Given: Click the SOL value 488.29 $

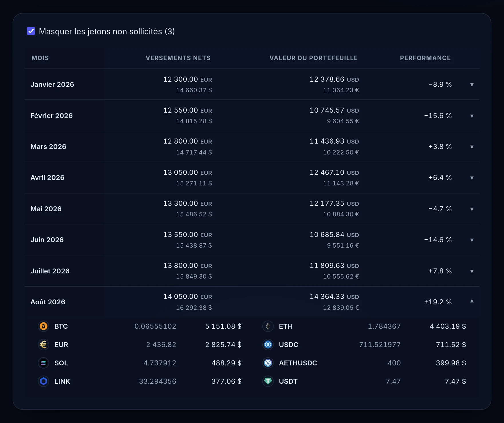Looking at the screenshot, I should (x=227, y=363).
